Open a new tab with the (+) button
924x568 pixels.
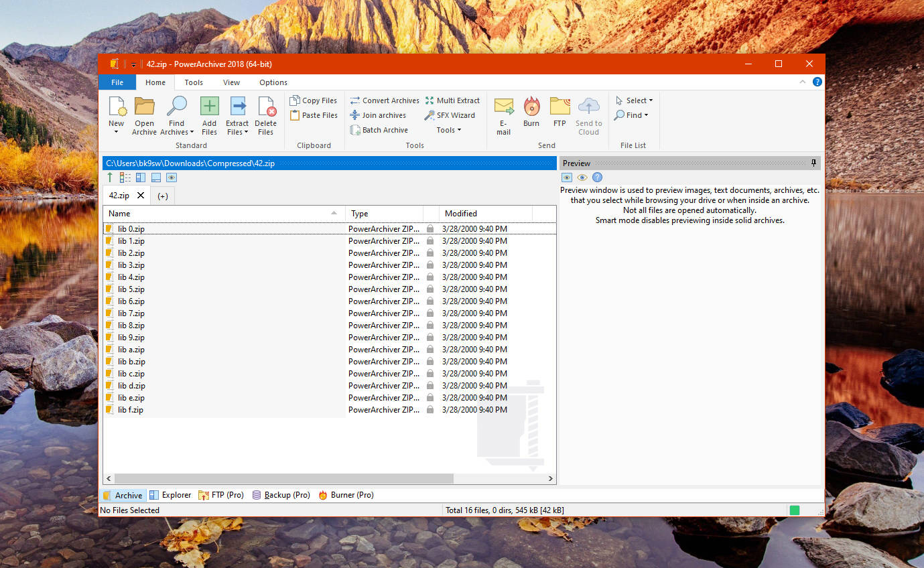pos(163,196)
